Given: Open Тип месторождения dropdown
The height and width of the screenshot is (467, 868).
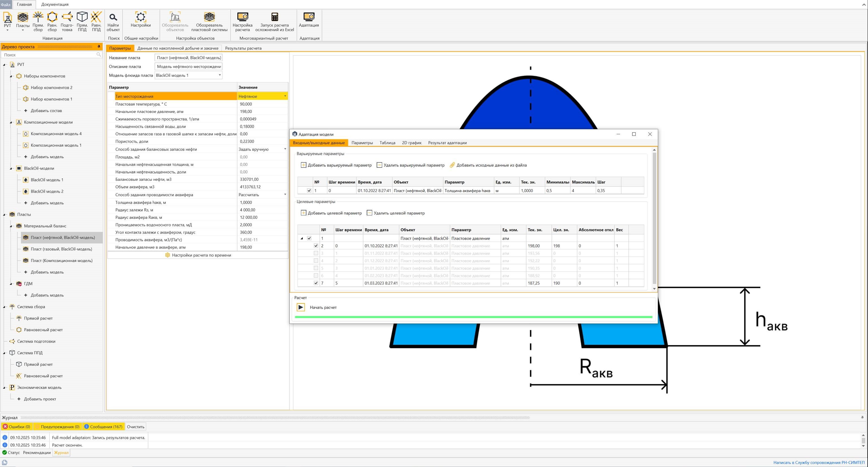Looking at the screenshot, I should [x=285, y=96].
